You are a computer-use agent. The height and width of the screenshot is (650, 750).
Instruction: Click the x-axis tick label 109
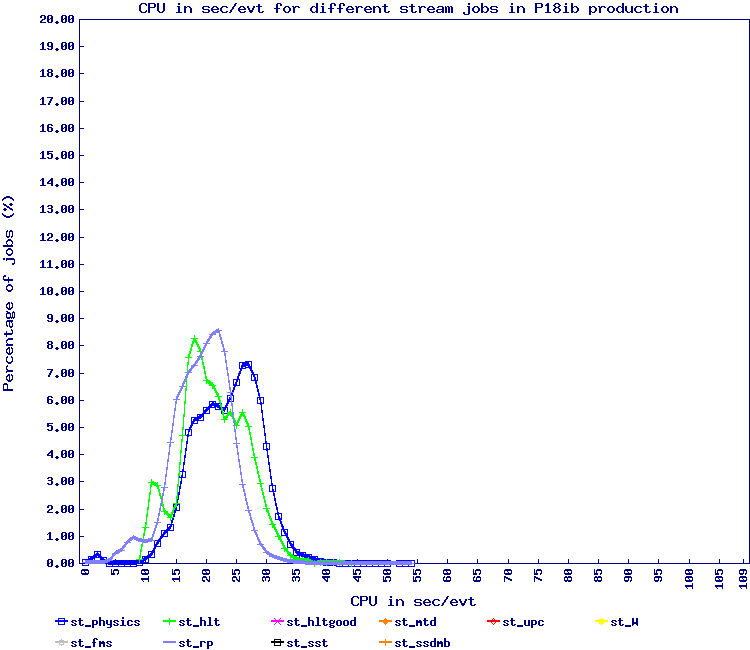pos(743,579)
